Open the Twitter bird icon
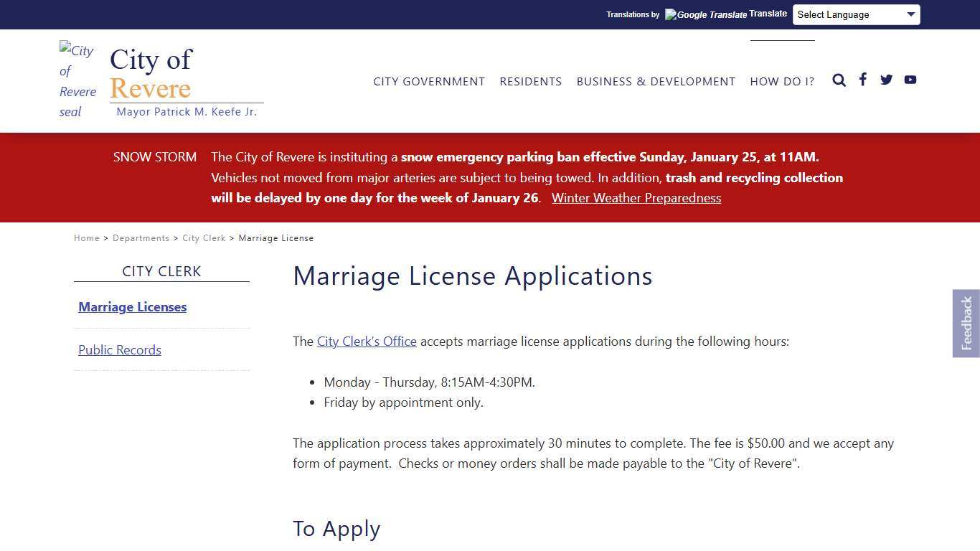 pyautogui.click(x=886, y=80)
